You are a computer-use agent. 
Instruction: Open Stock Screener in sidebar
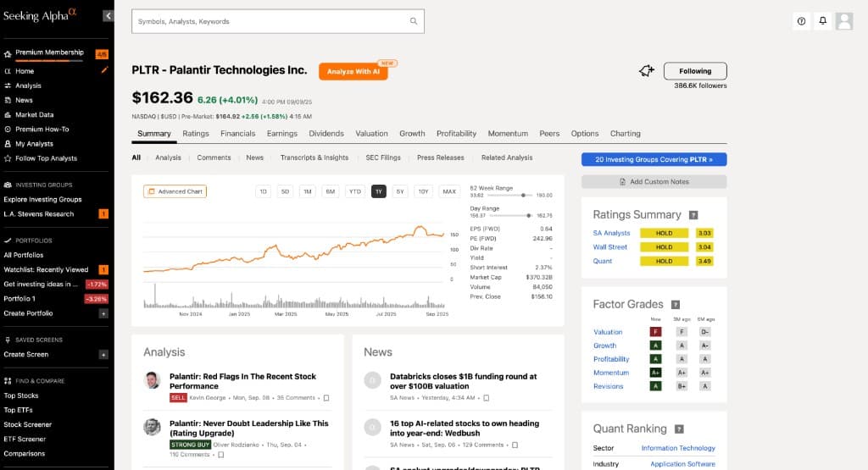(x=28, y=424)
